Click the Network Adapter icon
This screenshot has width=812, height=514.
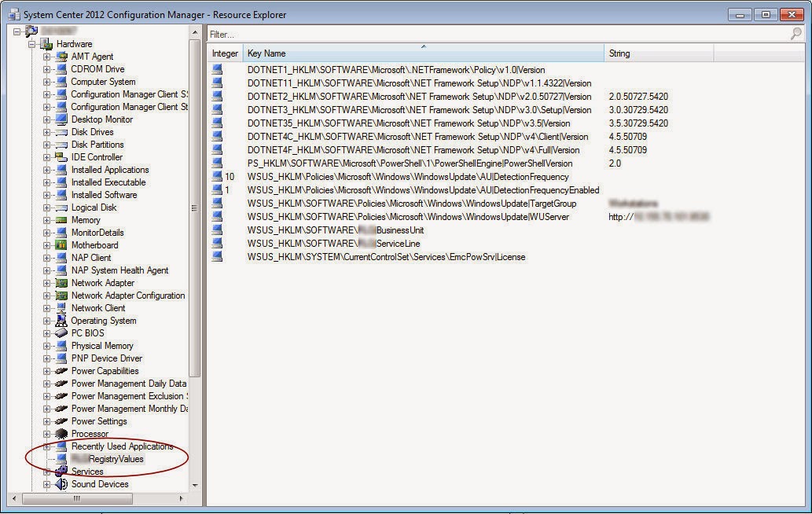61,283
